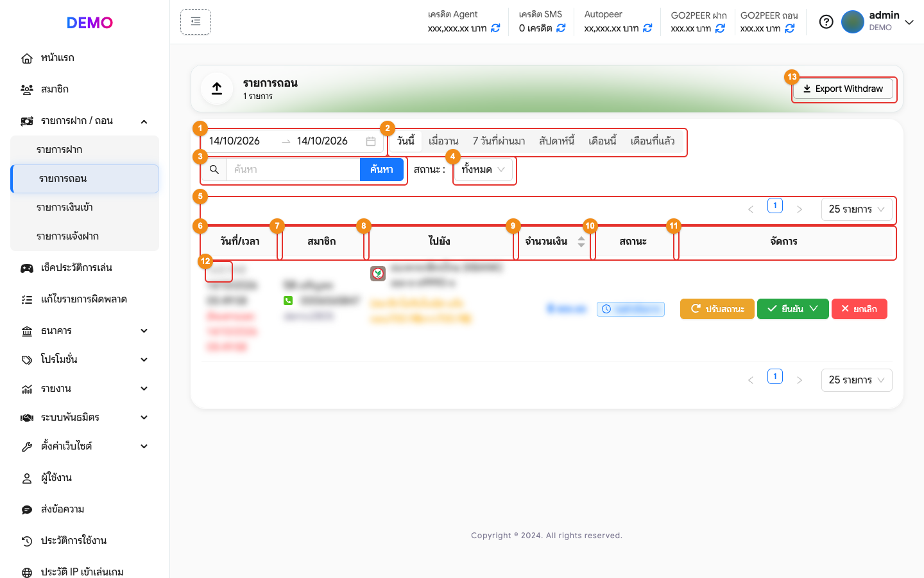Viewport: 924px width, 578px height.
Task: Click the Export Withdraw button
Action: coord(843,89)
